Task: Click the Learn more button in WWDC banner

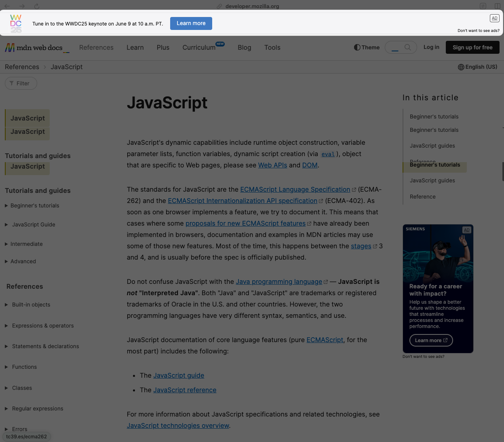Action: point(191,23)
